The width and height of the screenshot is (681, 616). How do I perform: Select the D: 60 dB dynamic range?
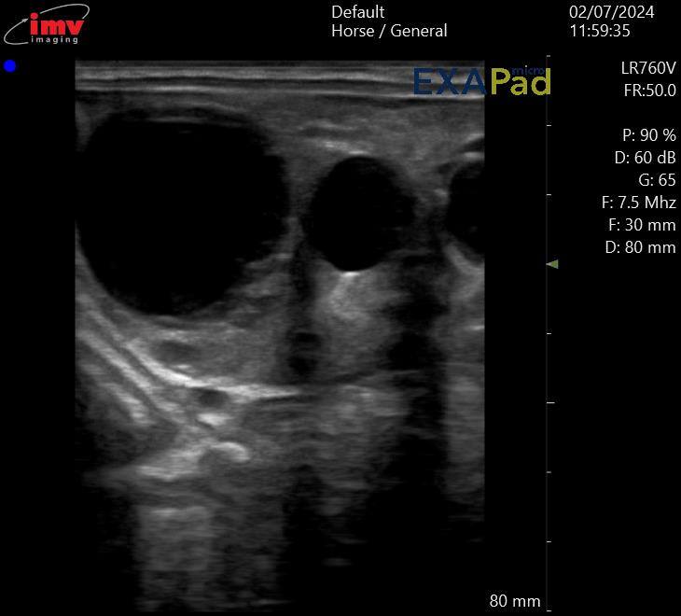click(645, 158)
